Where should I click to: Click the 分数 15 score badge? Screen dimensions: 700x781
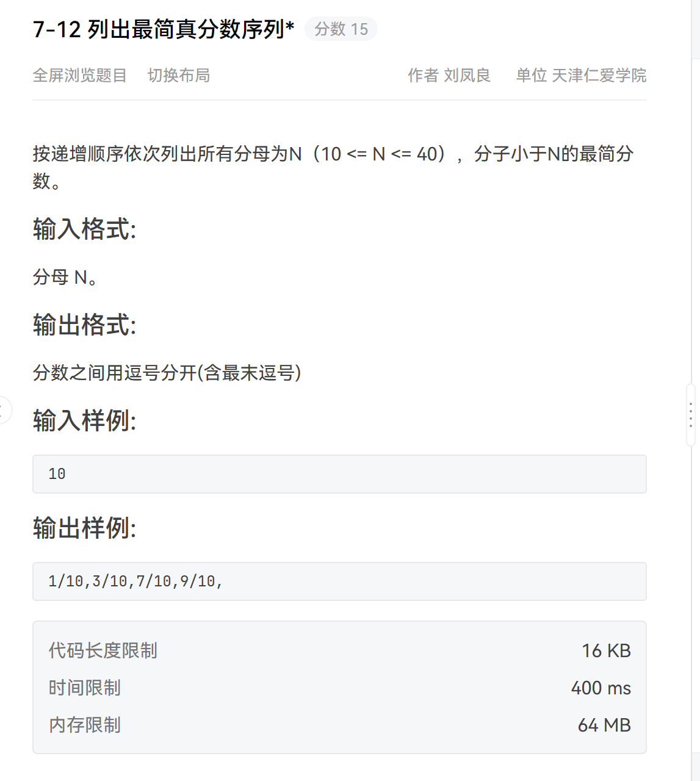coord(341,29)
